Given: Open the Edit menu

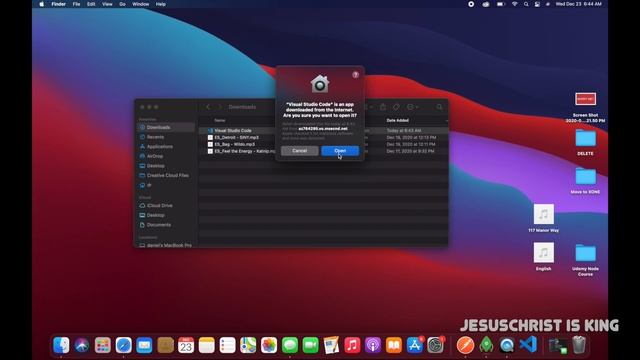Looking at the screenshot, I should (91, 4).
